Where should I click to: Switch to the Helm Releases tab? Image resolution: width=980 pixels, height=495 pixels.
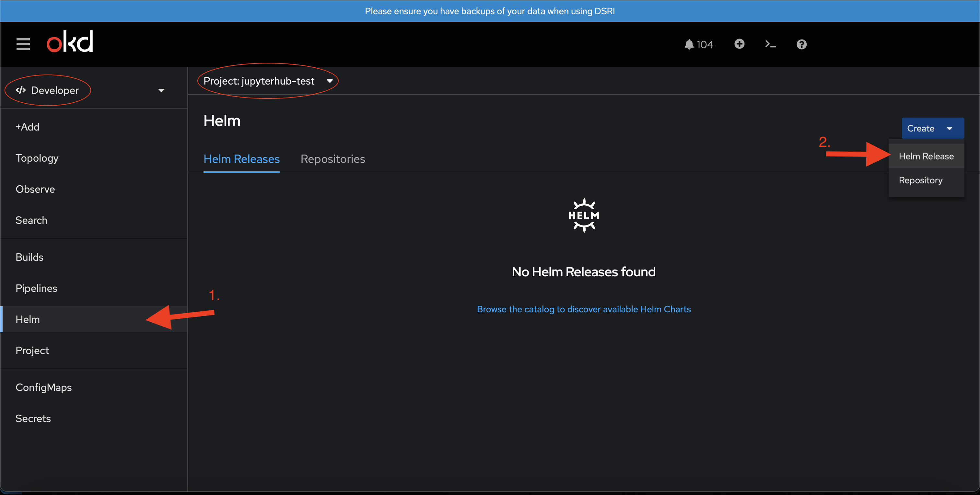pyautogui.click(x=241, y=159)
